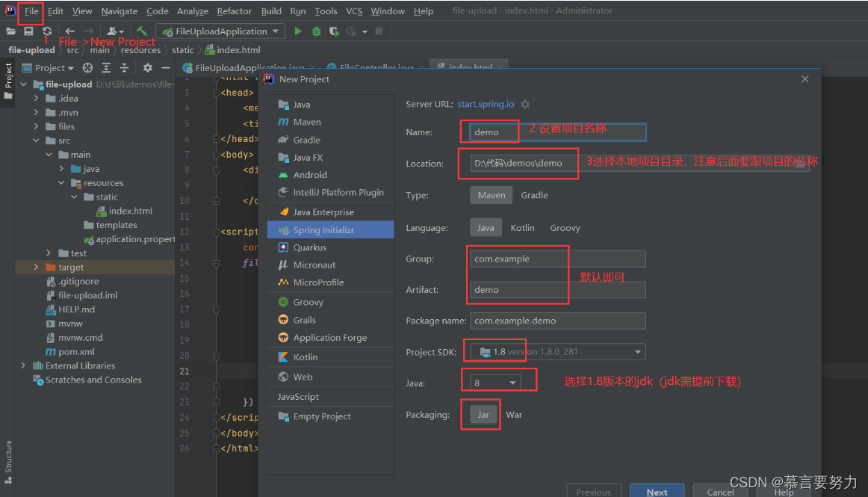Open the Java version dropdown

click(x=495, y=383)
